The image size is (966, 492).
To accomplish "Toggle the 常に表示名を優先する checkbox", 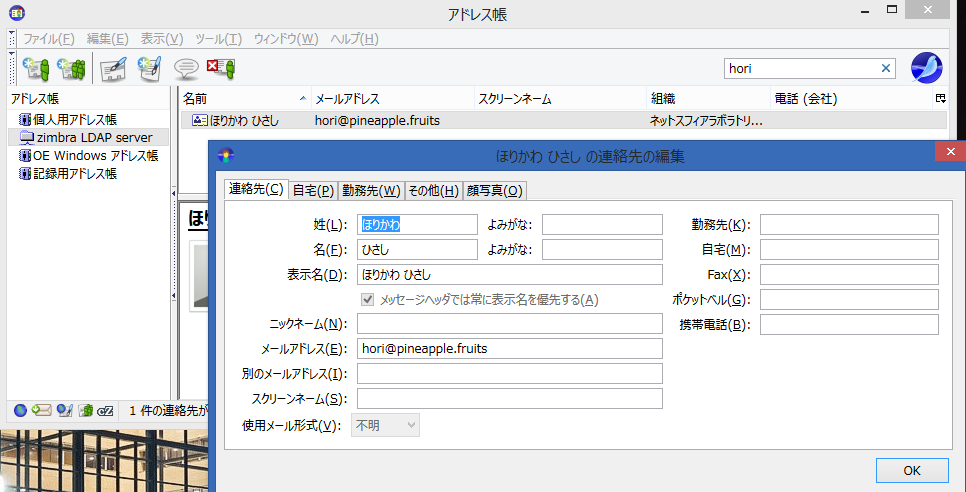I will (x=368, y=299).
